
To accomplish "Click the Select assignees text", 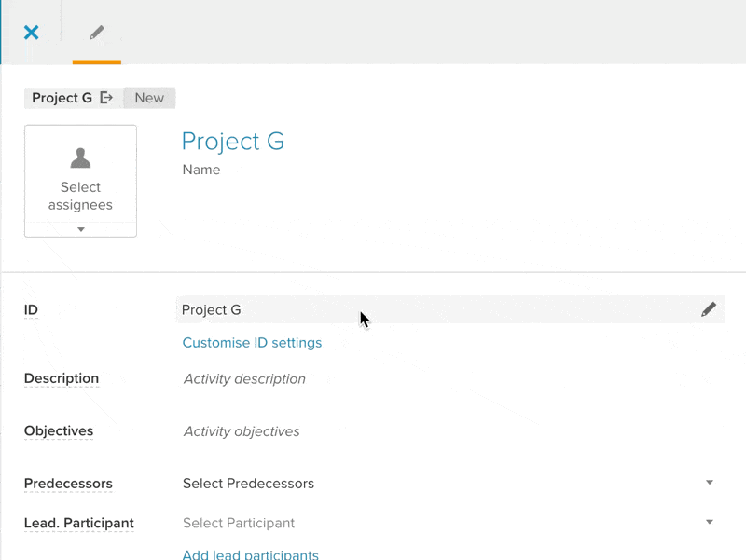I will pyautogui.click(x=80, y=196).
